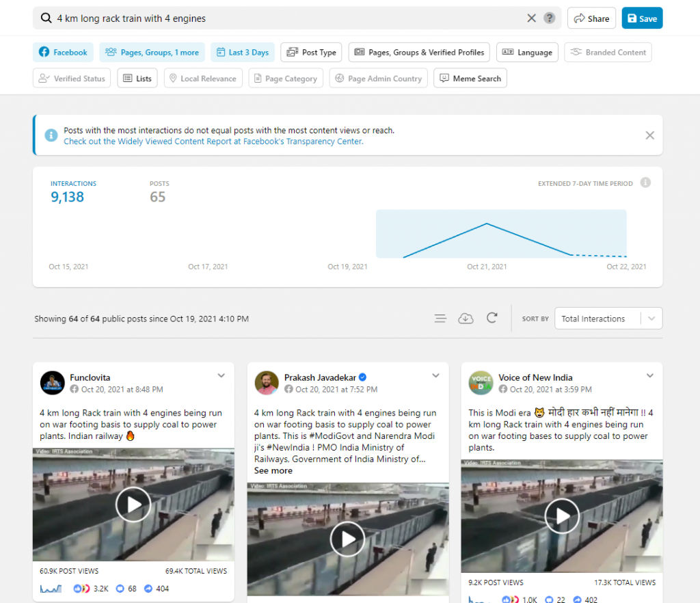This screenshot has width=700, height=603.
Task: Click the search help question mark icon
Action: 550,18
